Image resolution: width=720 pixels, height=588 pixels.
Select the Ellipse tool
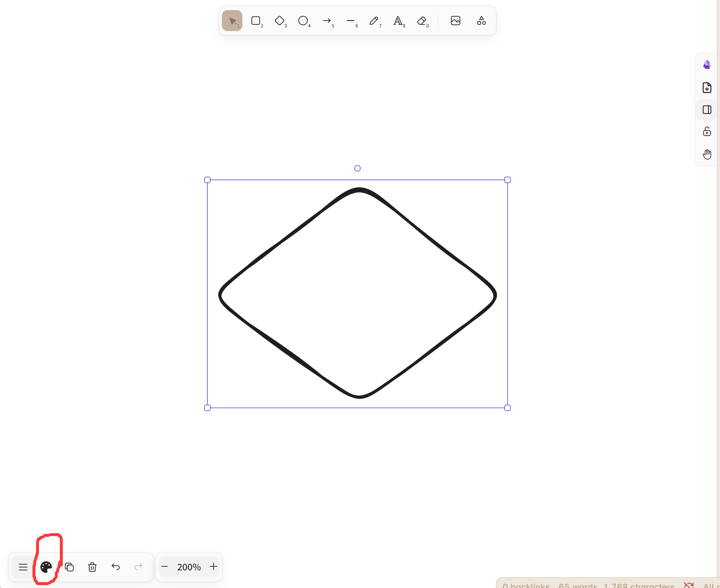pos(303,21)
